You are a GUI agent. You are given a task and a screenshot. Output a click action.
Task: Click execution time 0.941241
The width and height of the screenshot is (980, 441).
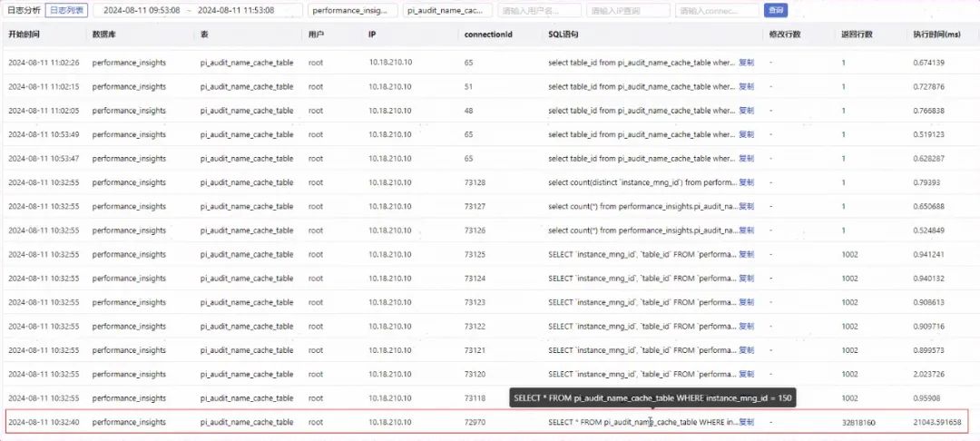[929, 254]
